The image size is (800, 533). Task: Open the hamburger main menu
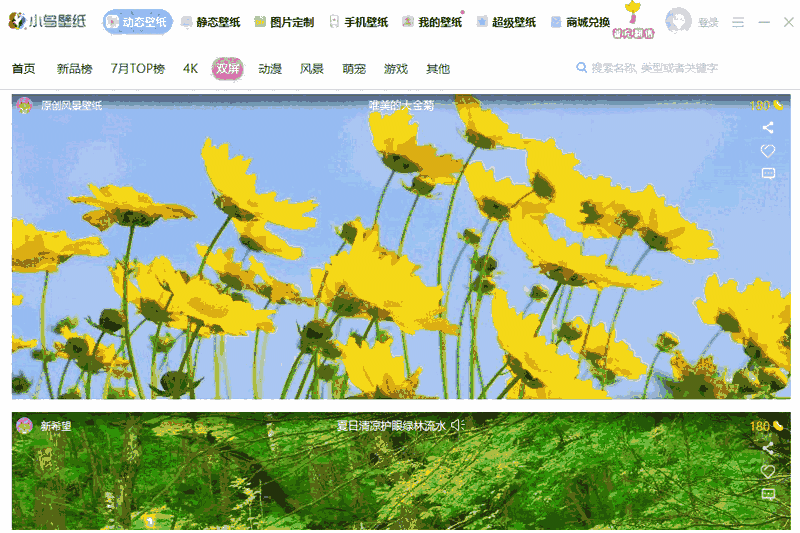pyautogui.click(x=738, y=22)
